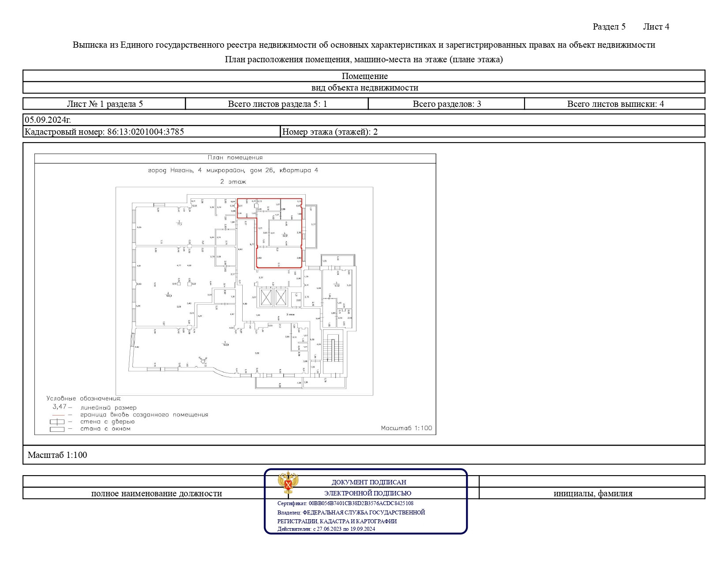Click the left elevator shaft symbol
This screenshot has width=728, height=563.
point(266,297)
